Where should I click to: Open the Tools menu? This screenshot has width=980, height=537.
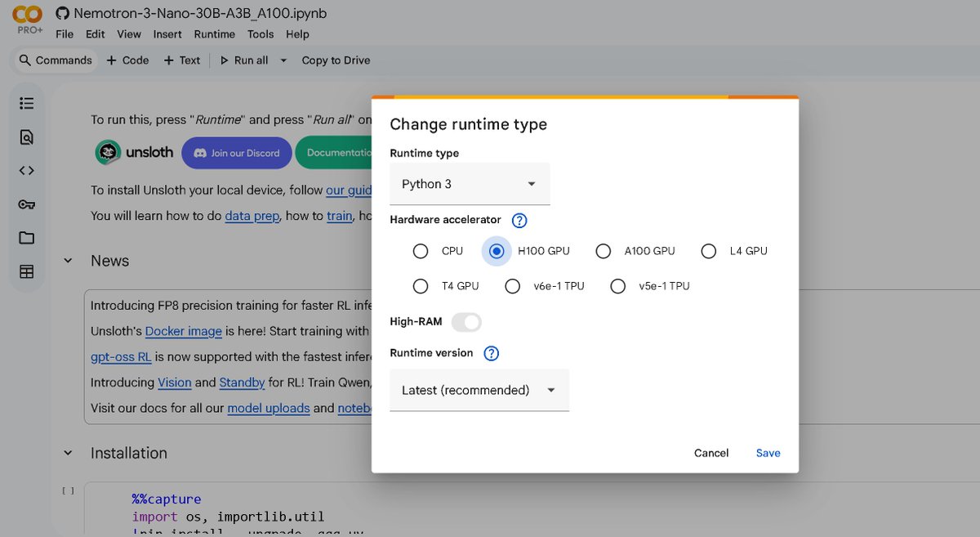[261, 34]
